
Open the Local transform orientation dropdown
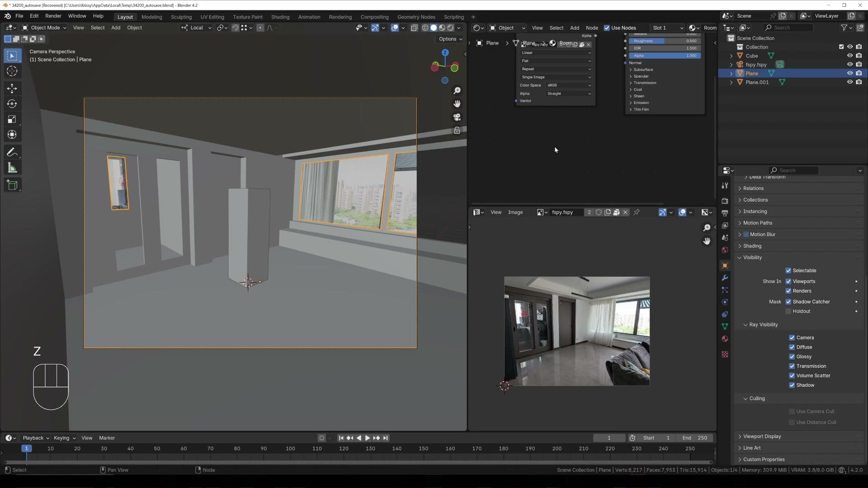pos(197,28)
